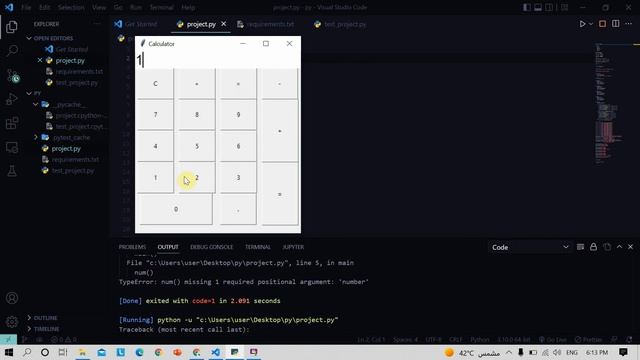Open the notifications bell in status bar
This screenshot has width=640, height=360.
click(x=629, y=340)
